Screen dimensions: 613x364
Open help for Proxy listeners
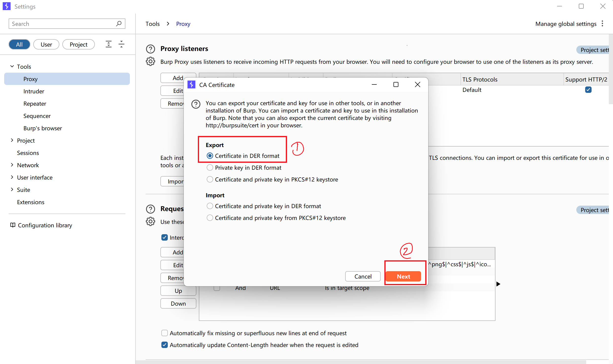tap(151, 49)
